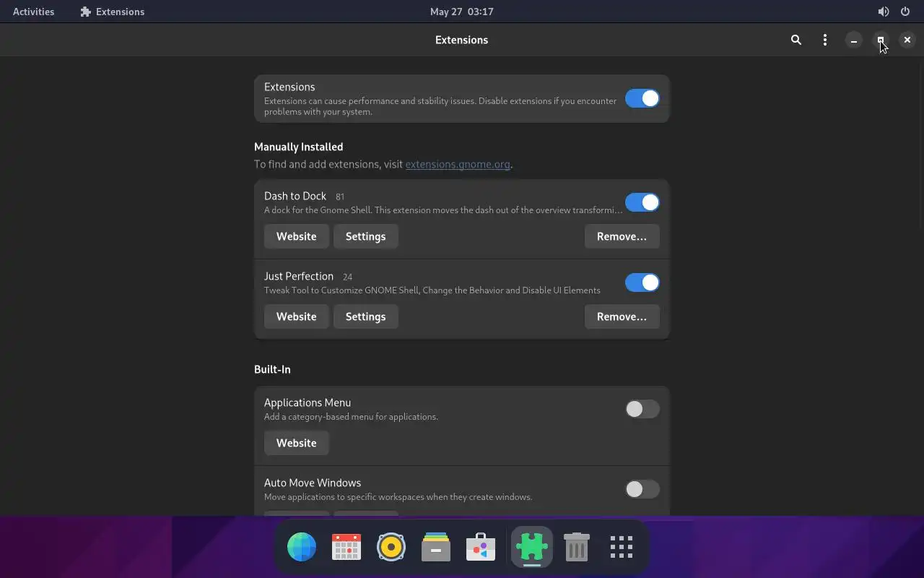The image size is (924, 578).
Task: Open Applications Menu Website button
Action: (296, 443)
